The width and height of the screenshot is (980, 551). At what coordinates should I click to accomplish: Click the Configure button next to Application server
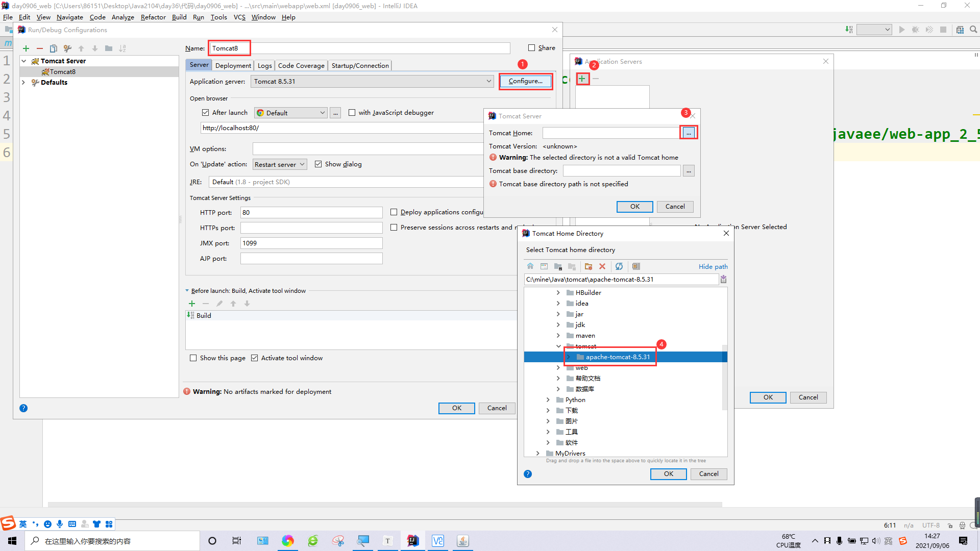(525, 81)
